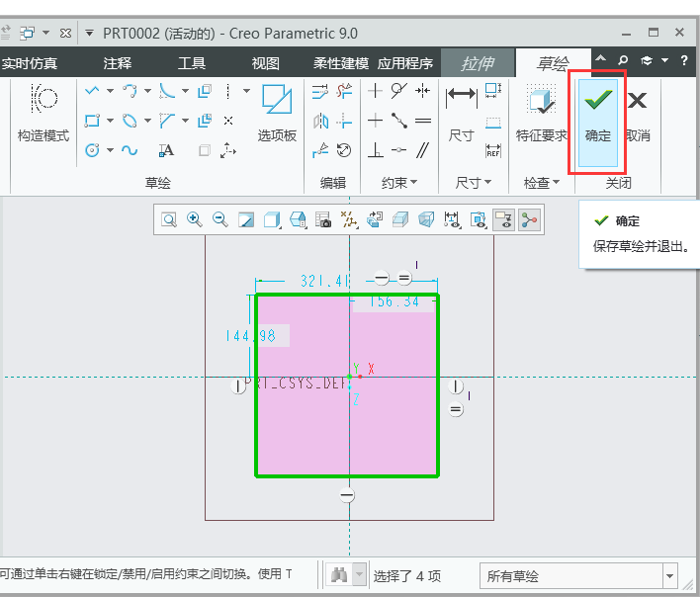The image size is (700, 597).
Task: Expand the 检查 group dropdown
Action: [541, 182]
